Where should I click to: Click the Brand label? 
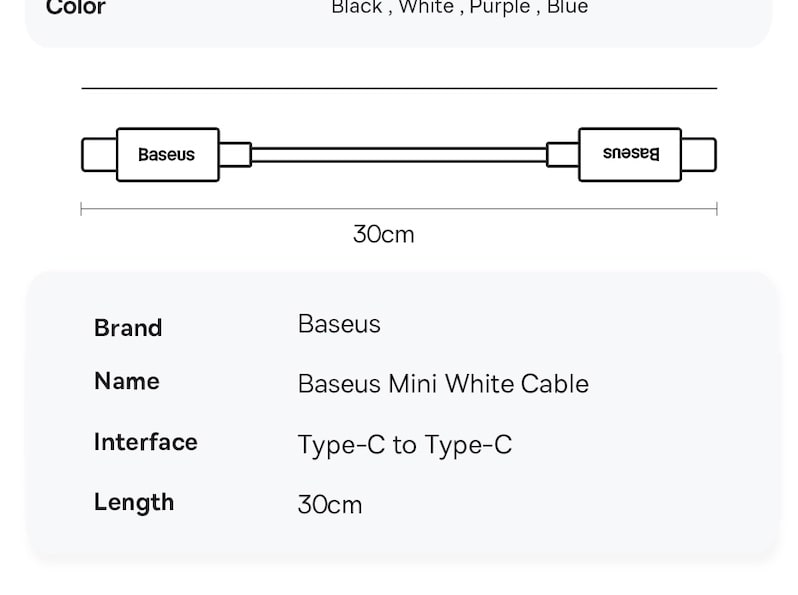click(128, 328)
